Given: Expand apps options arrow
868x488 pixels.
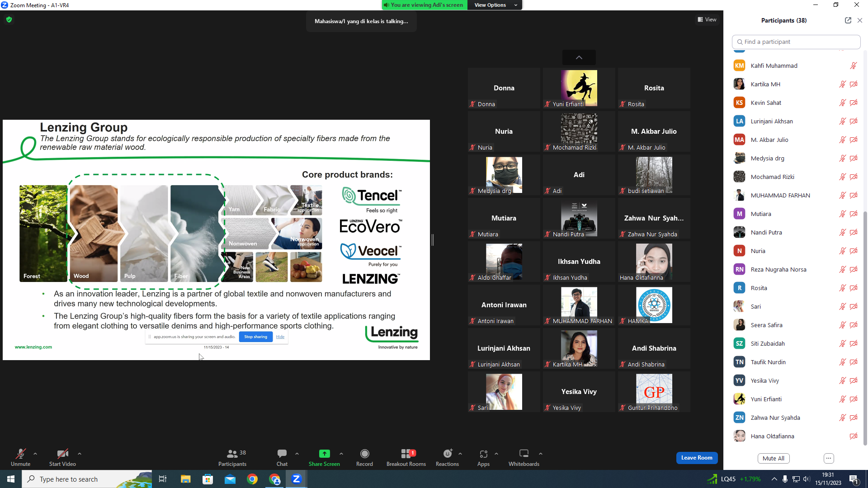Looking at the screenshot, I should tap(496, 454).
